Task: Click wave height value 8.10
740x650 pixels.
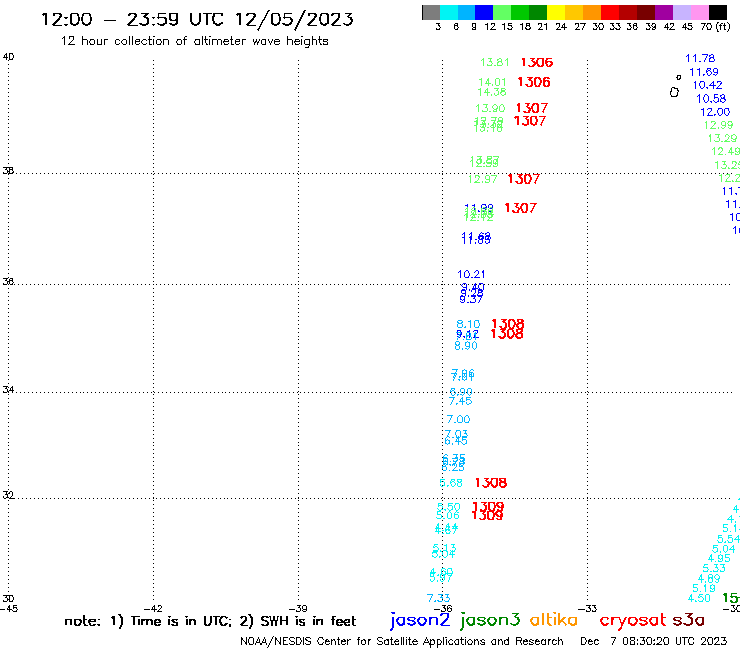Action: tap(468, 324)
